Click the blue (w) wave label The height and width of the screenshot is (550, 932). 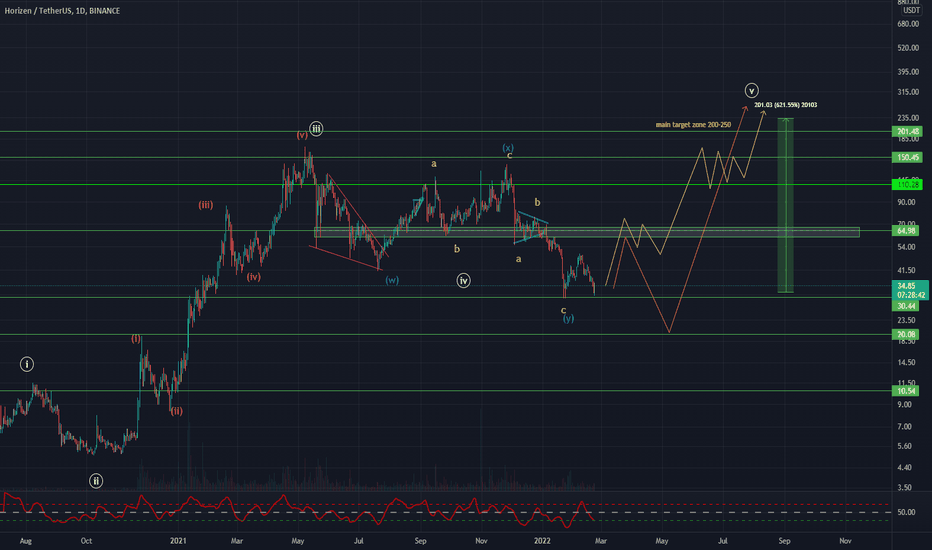392,280
